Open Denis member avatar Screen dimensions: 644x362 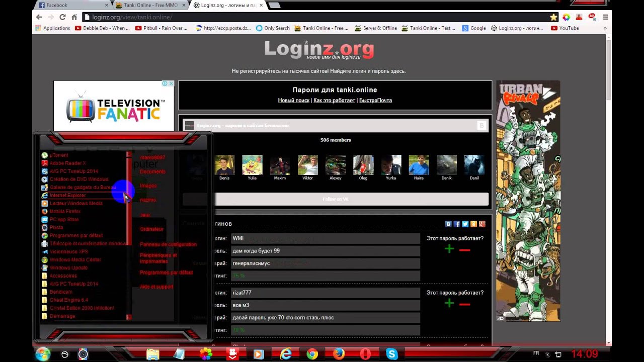224,165
